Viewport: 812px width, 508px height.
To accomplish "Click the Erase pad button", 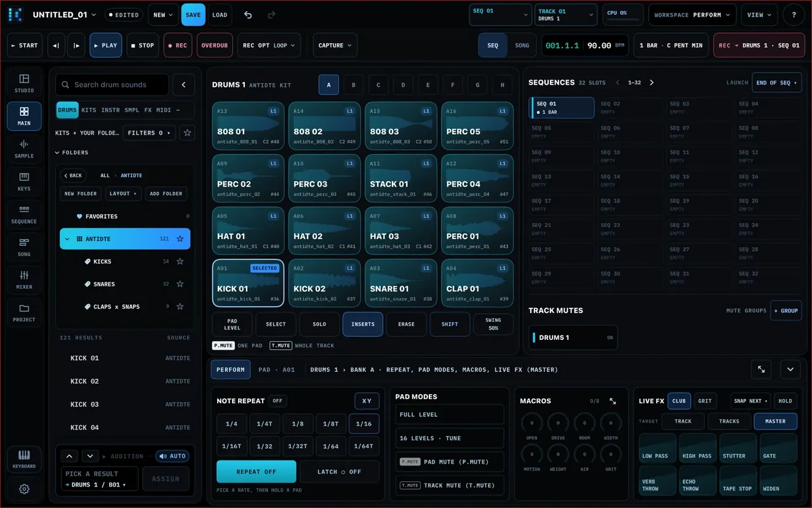I will coord(406,325).
